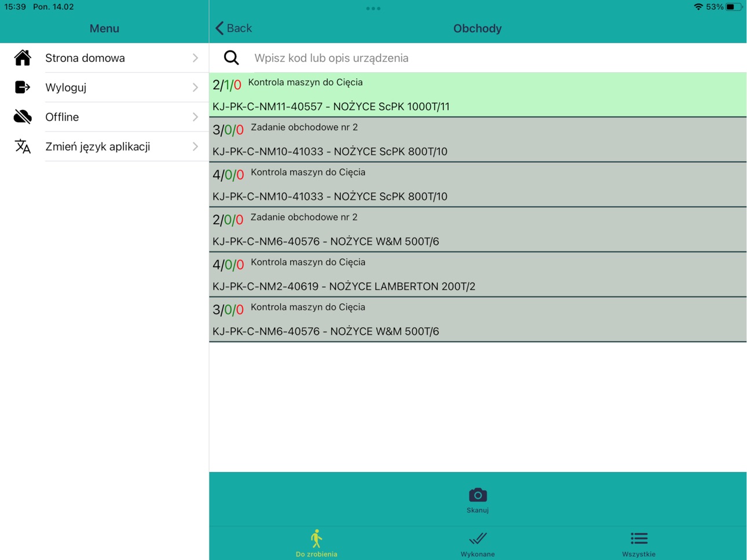Open green row NOŻYCE ScPK 1000T/11

(x=478, y=94)
